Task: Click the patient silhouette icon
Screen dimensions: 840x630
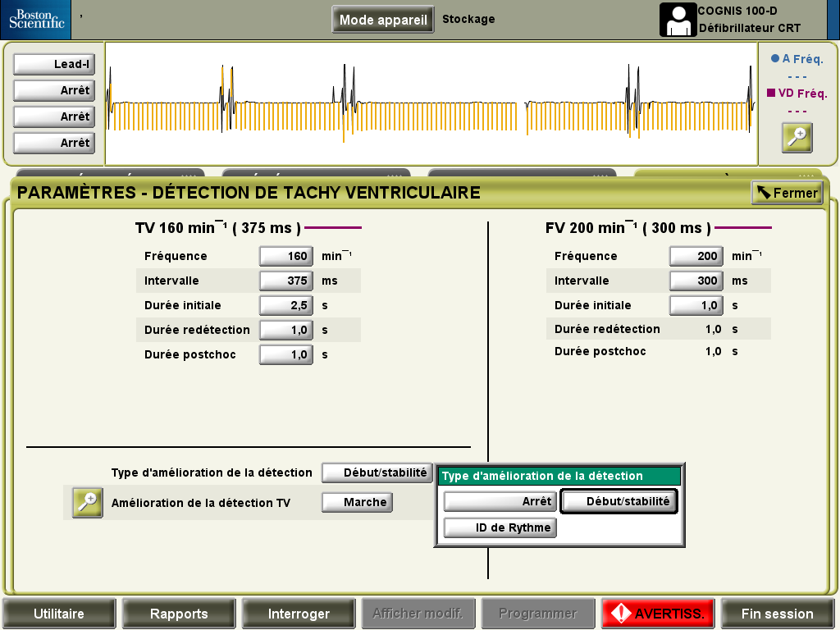Action: click(678, 21)
